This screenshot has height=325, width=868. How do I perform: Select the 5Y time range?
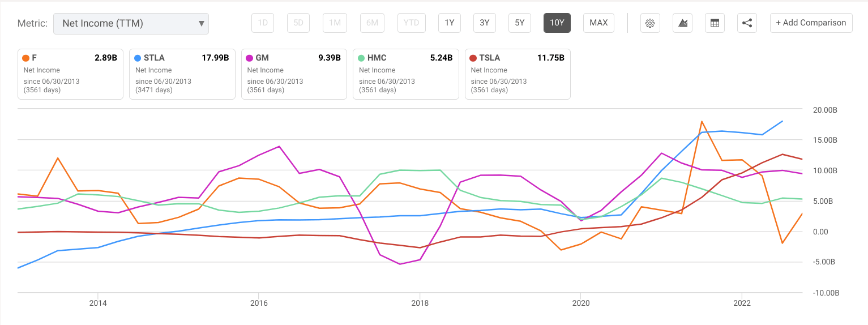coord(519,23)
